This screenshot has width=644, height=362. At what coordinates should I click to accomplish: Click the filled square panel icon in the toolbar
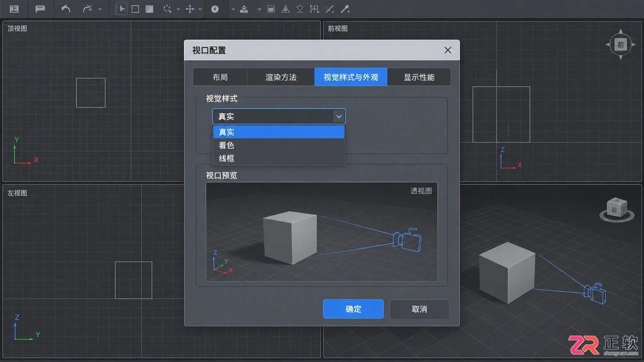271,9
